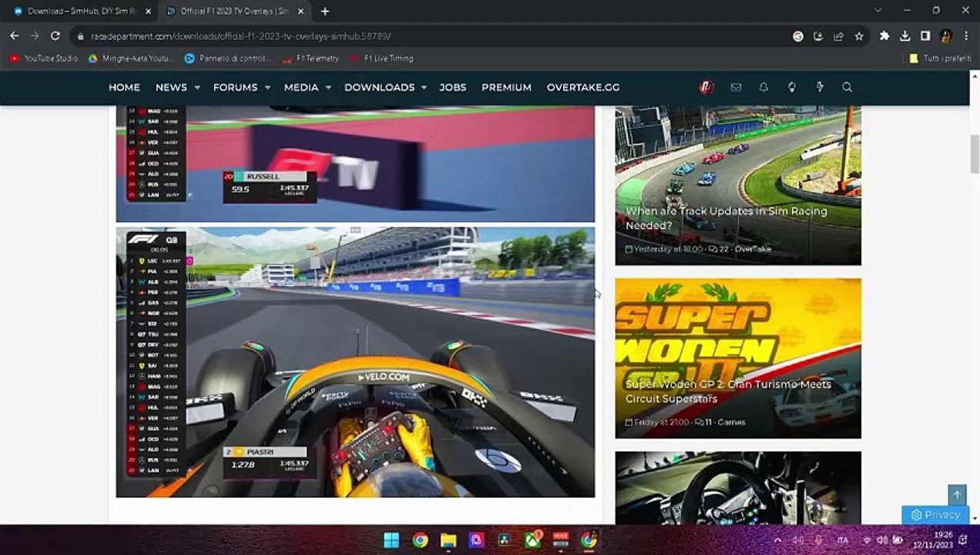Go to HOME in navbar

pos(124,88)
